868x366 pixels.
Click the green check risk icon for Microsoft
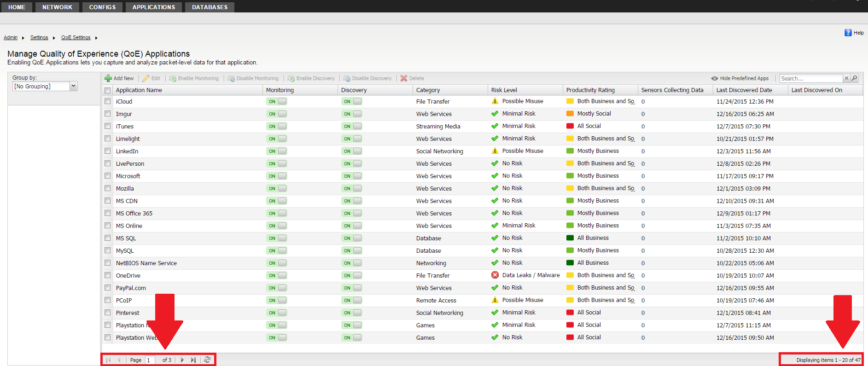click(x=495, y=176)
